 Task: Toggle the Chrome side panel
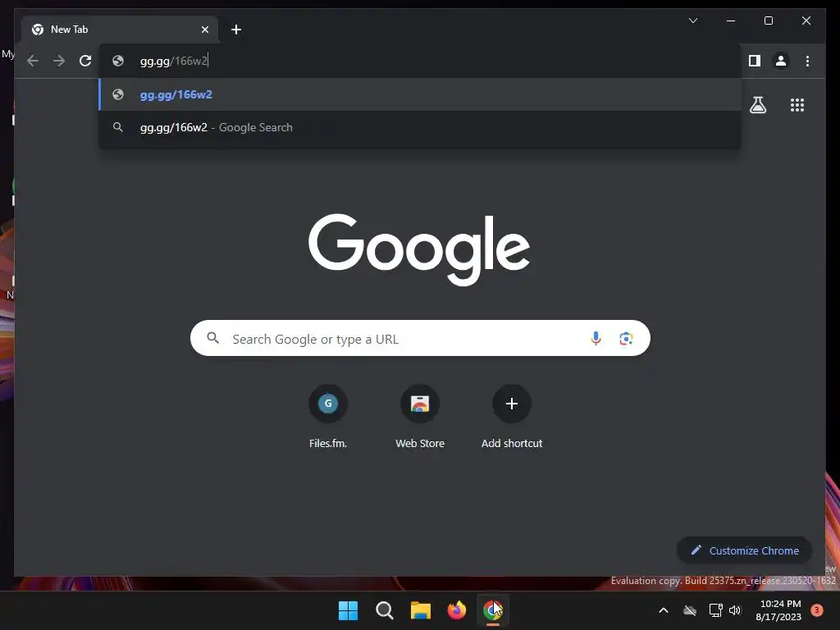755,61
